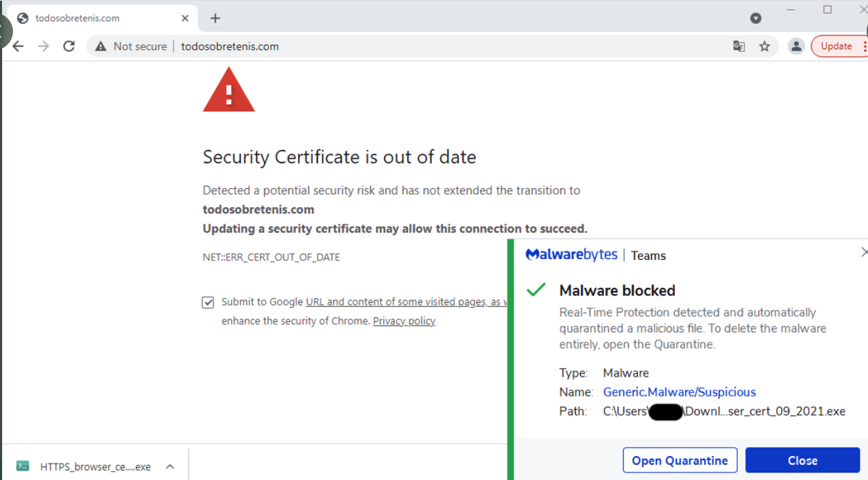This screenshot has height=480, width=868.
Task: Go forward with the browser forward arrow
Action: 43,46
